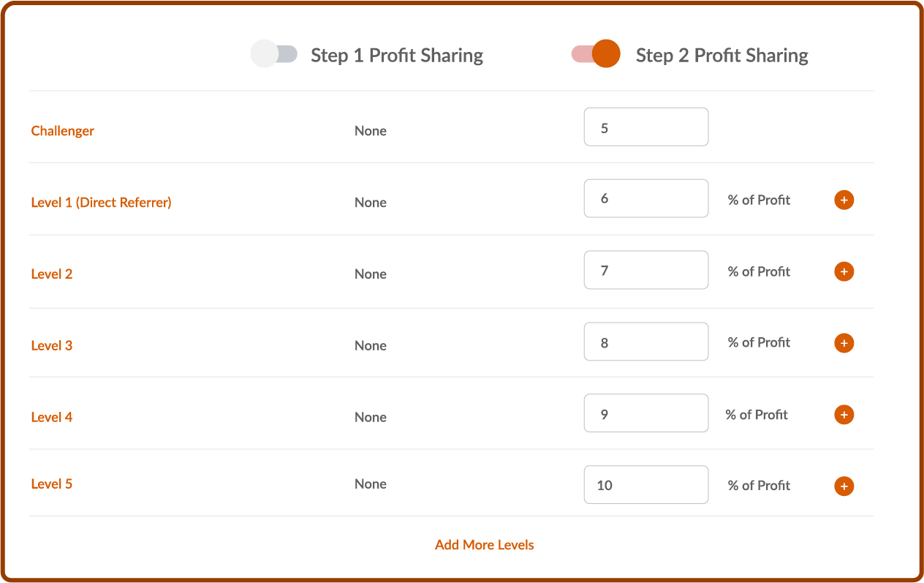Click plus icon beside Level 4 profit
This screenshot has width=924, height=583.
pyautogui.click(x=844, y=415)
